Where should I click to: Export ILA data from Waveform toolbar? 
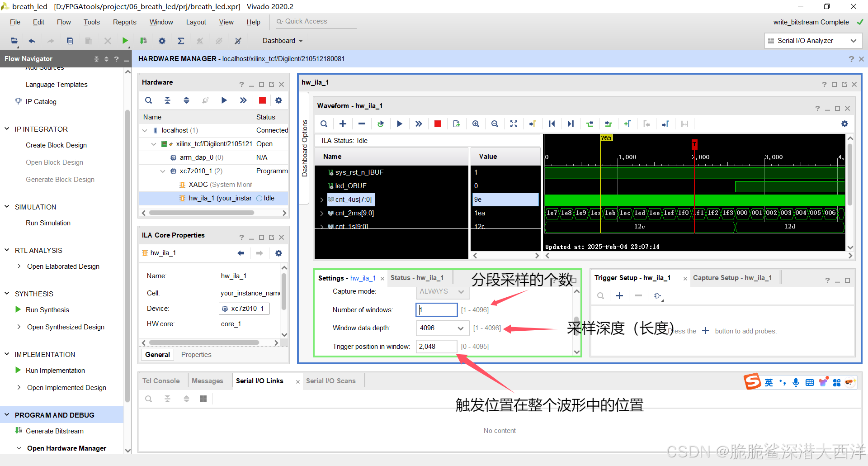pos(457,124)
